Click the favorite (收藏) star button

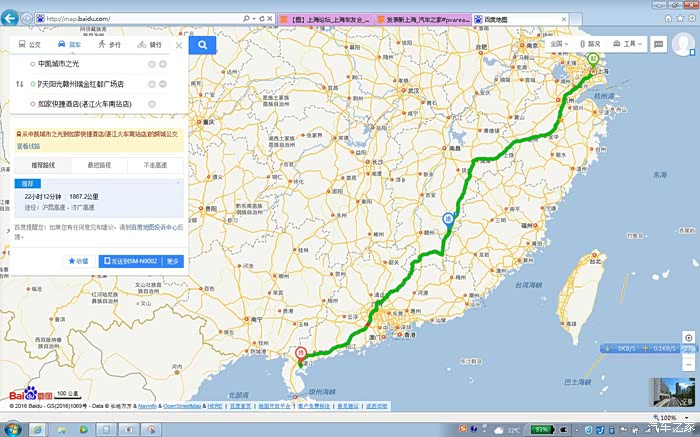click(78, 261)
